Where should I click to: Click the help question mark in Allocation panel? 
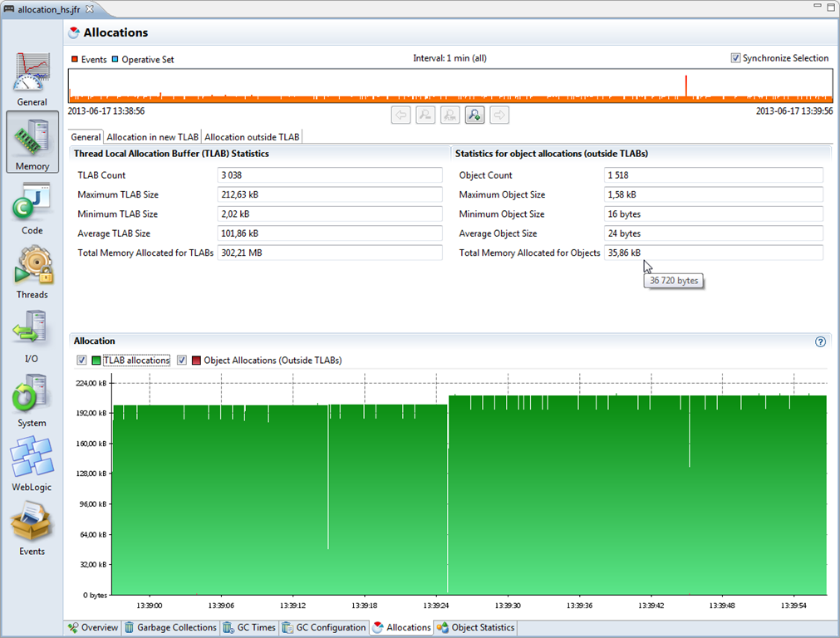820,341
